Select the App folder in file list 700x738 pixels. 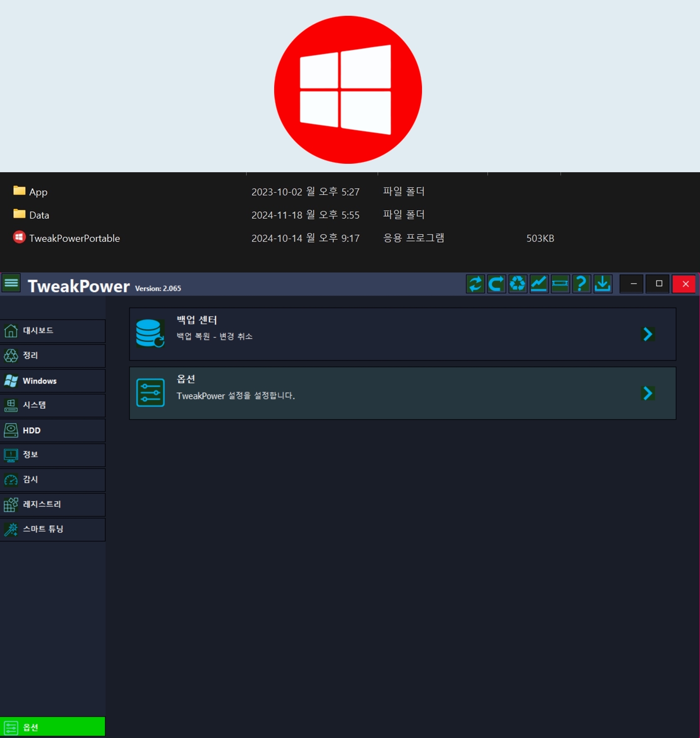click(x=30, y=191)
